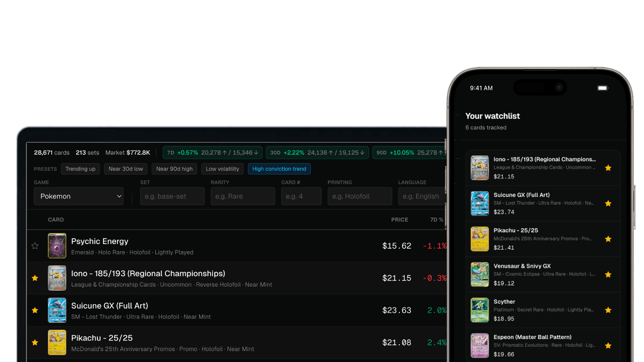
Task: Unstar Suicune GX in the card table
Action: [35, 310]
